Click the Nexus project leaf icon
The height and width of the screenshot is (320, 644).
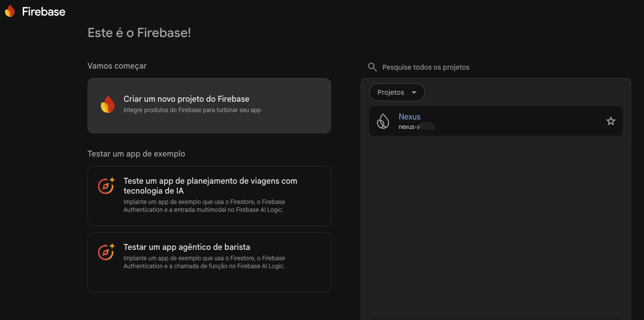pyautogui.click(x=383, y=121)
